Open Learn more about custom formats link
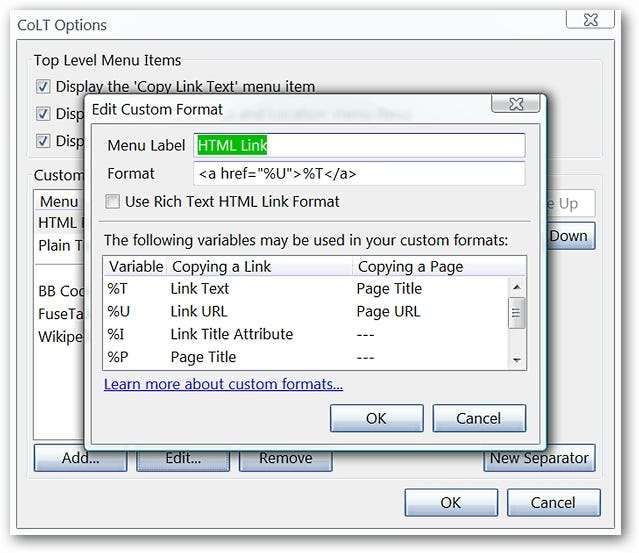Image resolution: width=639 pixels, height=553 pixels. [x=223, y=384]
